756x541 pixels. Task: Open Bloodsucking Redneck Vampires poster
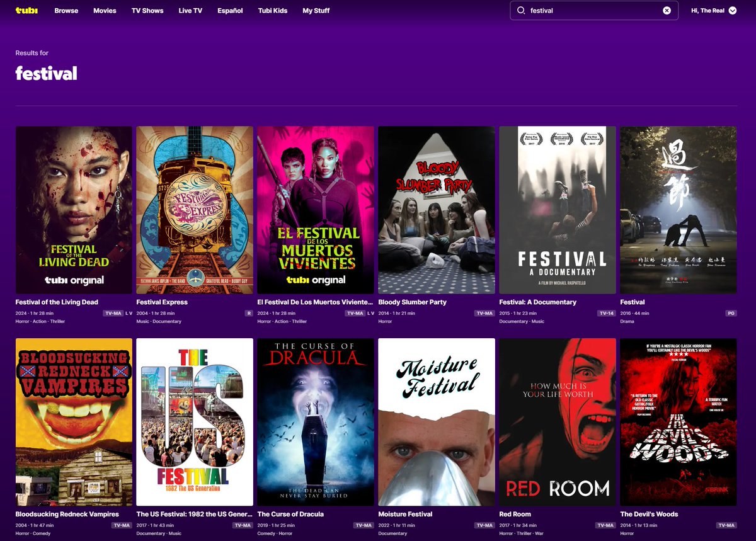(x=74, y=422)
